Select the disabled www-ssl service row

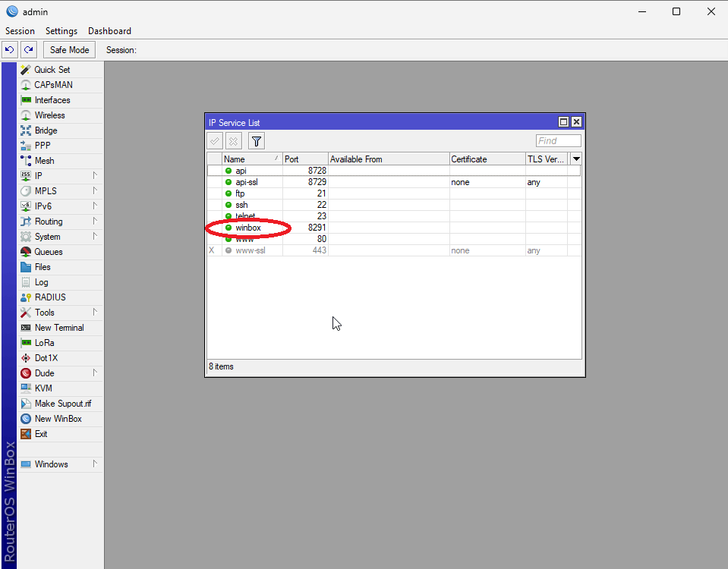tap(251, 250)
